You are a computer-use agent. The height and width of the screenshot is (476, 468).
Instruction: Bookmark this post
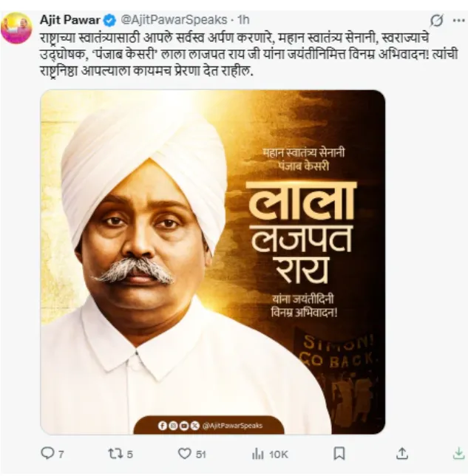click(339, 454)
